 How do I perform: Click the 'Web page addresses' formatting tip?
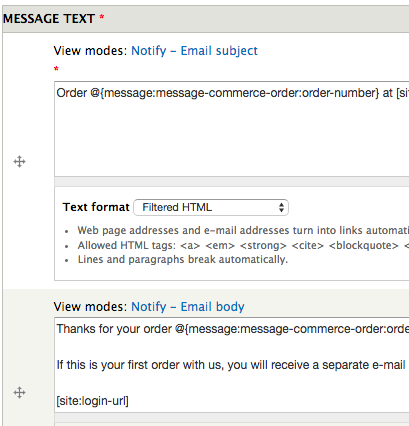point(243,230)
